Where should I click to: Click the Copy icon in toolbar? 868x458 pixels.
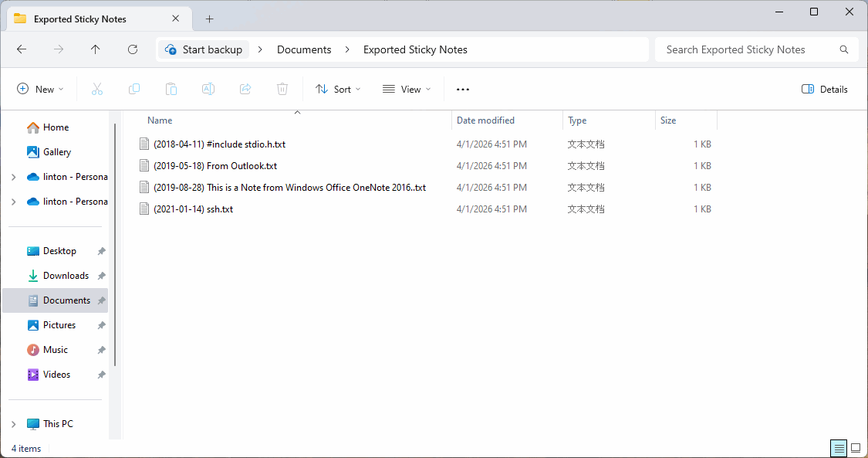[x=134, y=90]
